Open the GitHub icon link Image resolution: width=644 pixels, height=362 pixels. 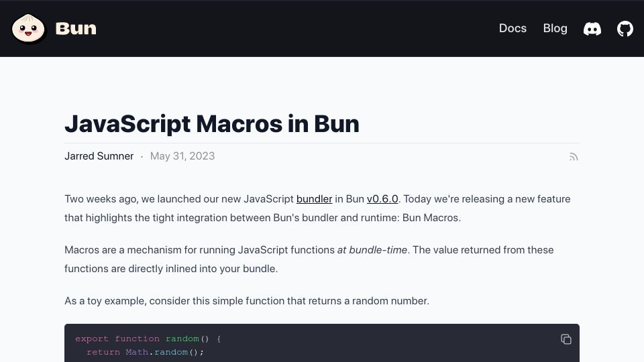[x=625, y=29]
